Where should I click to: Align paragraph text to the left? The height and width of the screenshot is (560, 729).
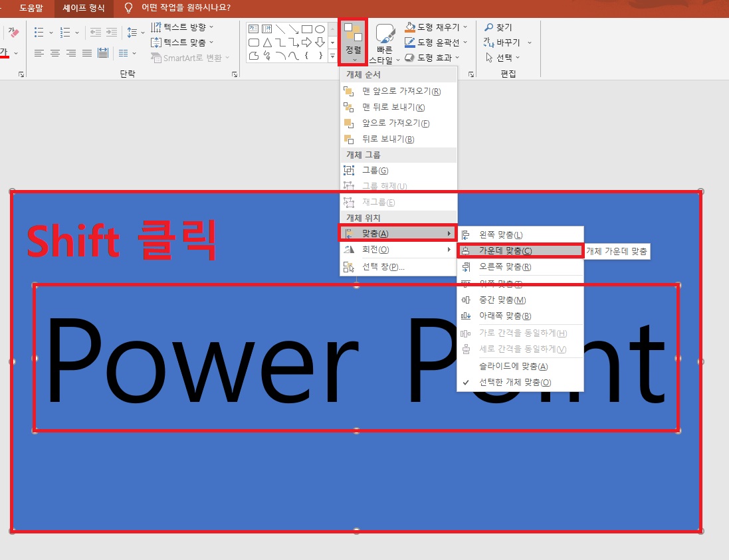pos(39,53)
